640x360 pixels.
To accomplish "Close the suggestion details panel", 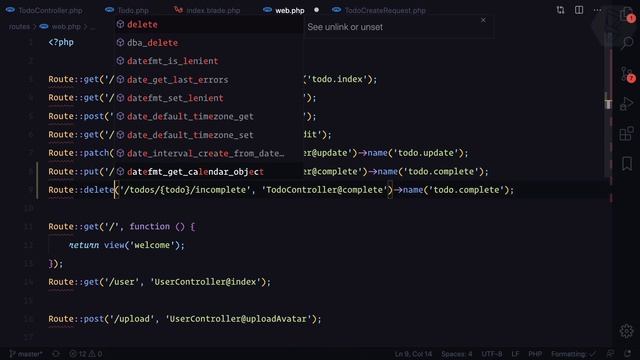I will tap(483, 20).
